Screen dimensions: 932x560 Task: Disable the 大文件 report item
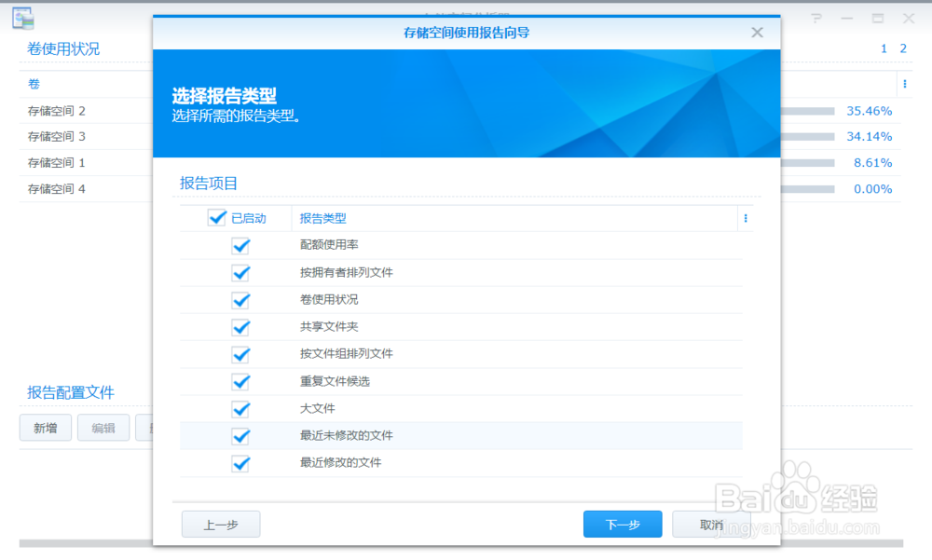240,409
